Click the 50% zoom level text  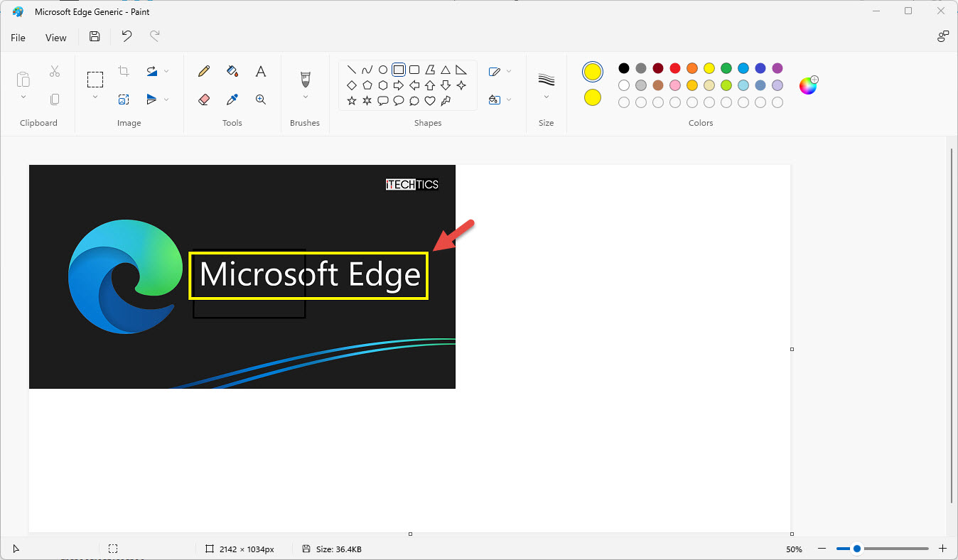tap(794, 549)
